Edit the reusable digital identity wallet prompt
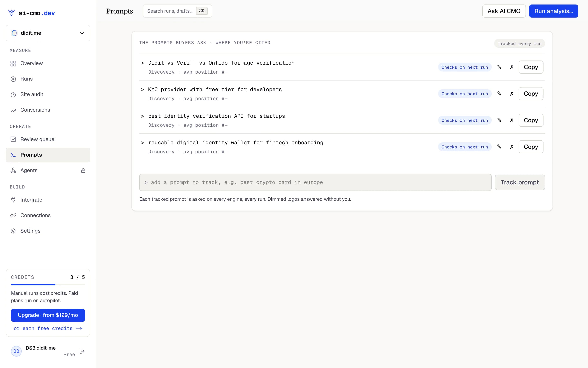Image resolution: width=588 pixels, height=368 pixels. coord(499,147)
